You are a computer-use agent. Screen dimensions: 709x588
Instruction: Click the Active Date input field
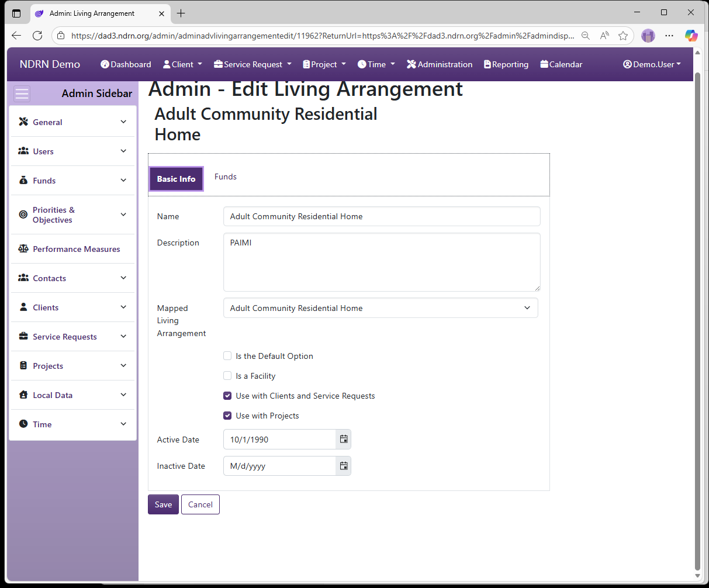point(279,440)
